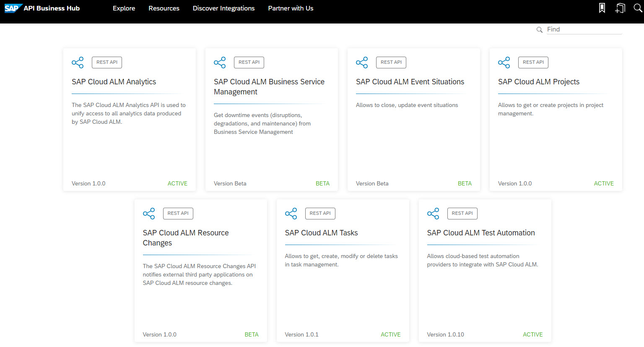Image resolution: width=644 pixels, height=347 pixels.
Task: Open the Resources menu
Action: coord(164,8)
